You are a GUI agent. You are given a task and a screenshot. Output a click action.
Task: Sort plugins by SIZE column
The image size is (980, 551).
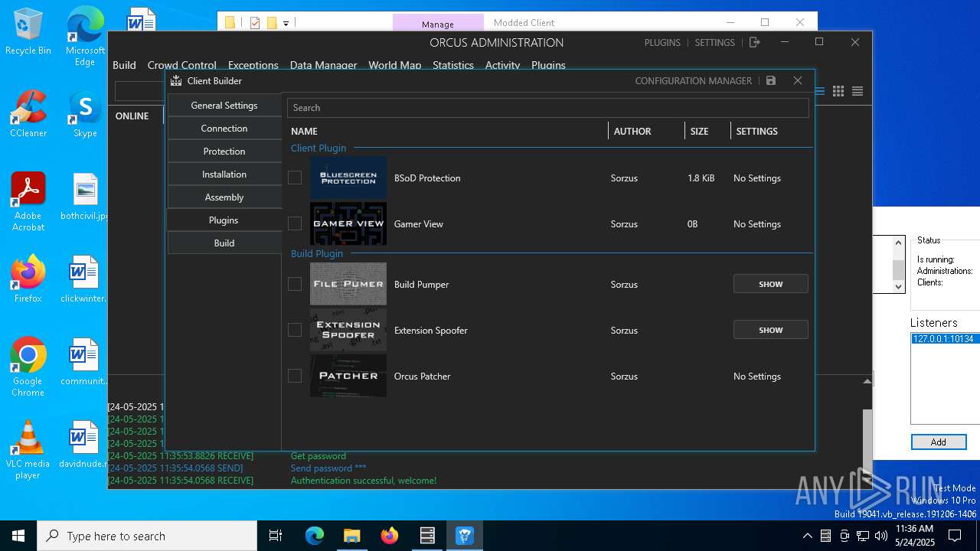[x=699, y=131]
